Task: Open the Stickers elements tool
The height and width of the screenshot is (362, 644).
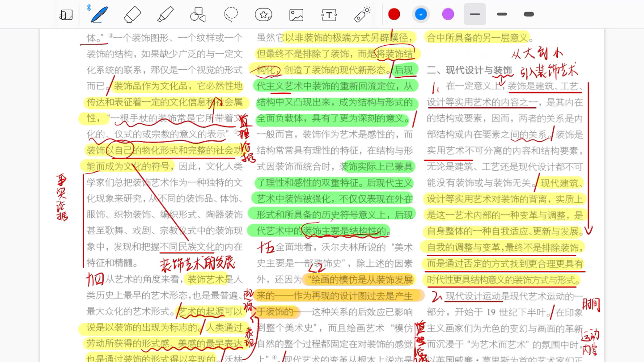Action: coord(263,15)
